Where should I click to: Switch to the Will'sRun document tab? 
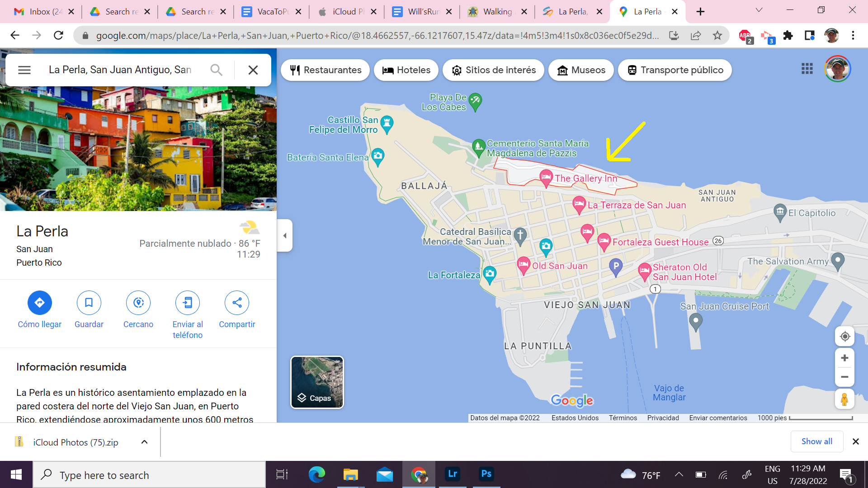[422, 12]
